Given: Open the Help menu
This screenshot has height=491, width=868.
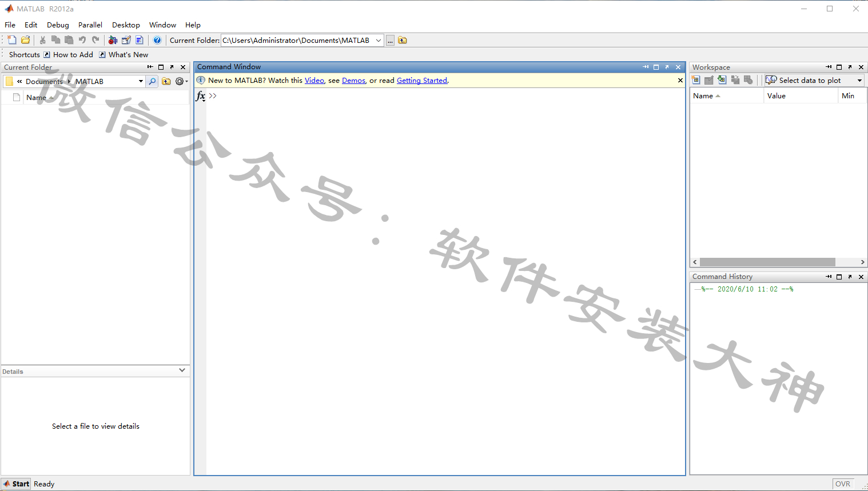Looking at the screenshot, I should tap(193, 25).
